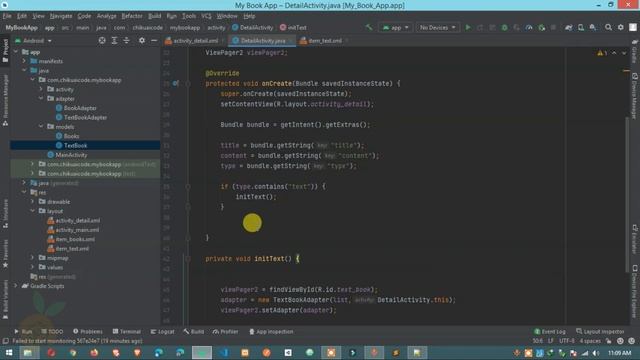The height and width of the screenshot is (360, 640).
Task: Collapse the adapter package
Action: 41,98
